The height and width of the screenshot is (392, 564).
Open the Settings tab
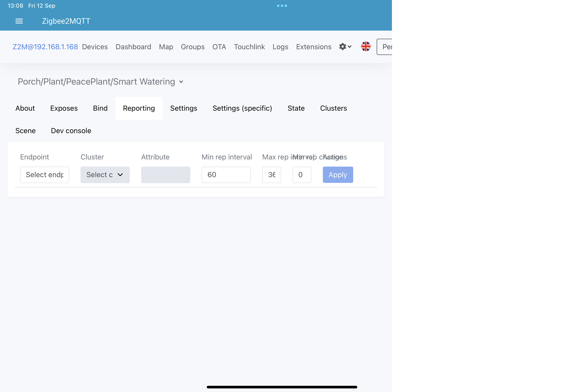tap(183, 108)
